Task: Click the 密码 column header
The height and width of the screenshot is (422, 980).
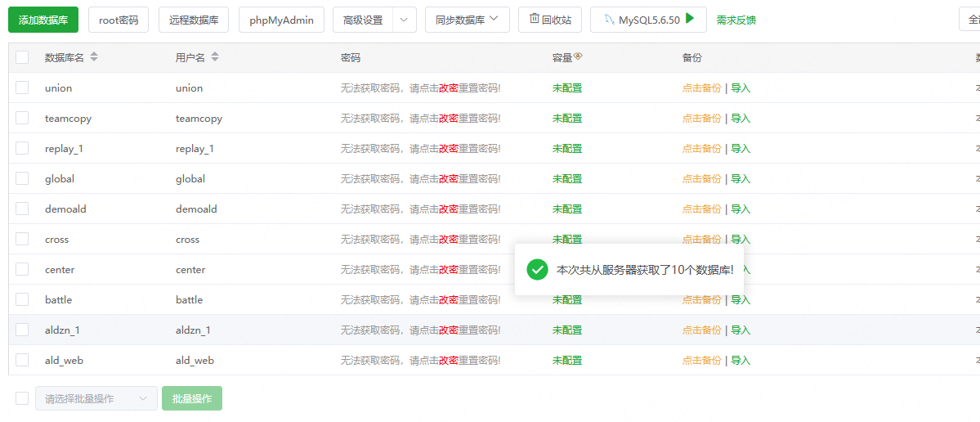Action: click(x=350, y=57)
